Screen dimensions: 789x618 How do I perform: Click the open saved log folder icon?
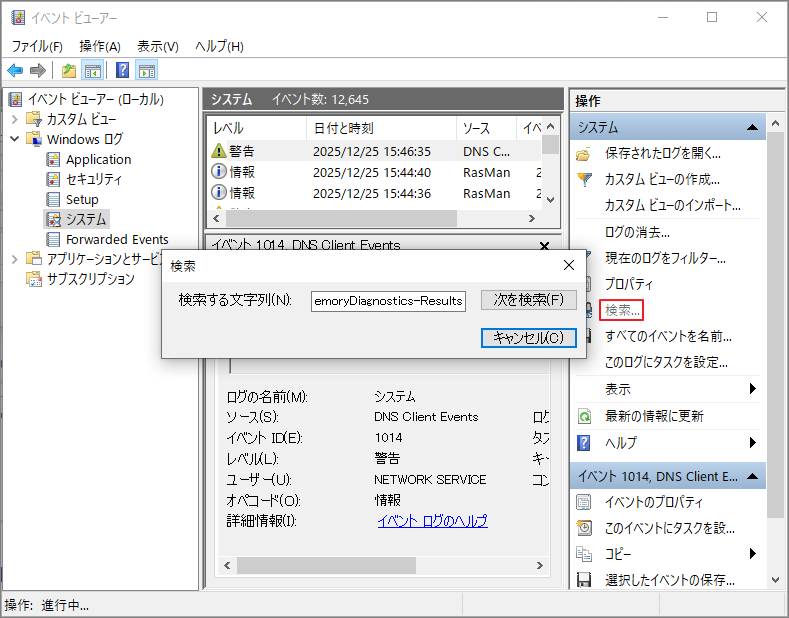(584, 154)
